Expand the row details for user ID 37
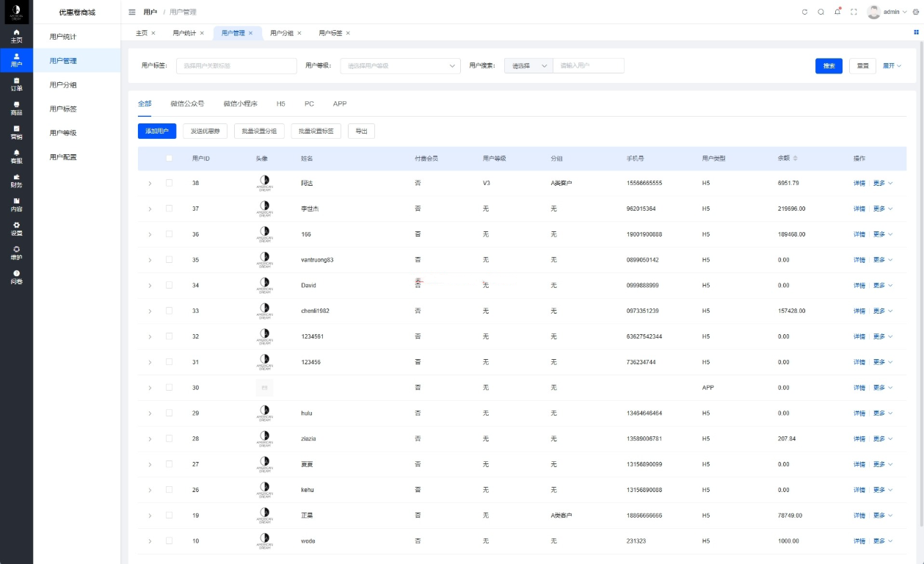The height and width of the screenshot is (564, 924). tap(150, 209)
